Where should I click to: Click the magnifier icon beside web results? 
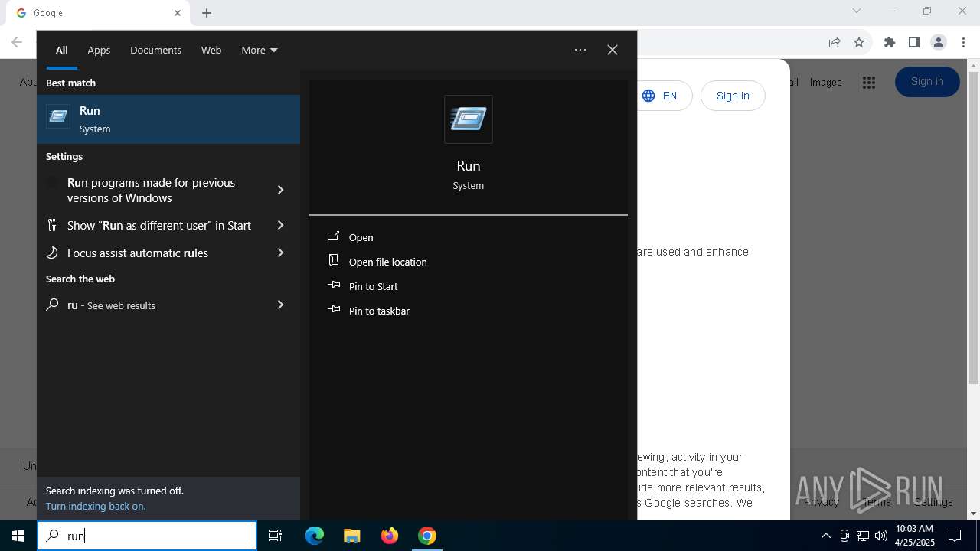coord(52,305)
